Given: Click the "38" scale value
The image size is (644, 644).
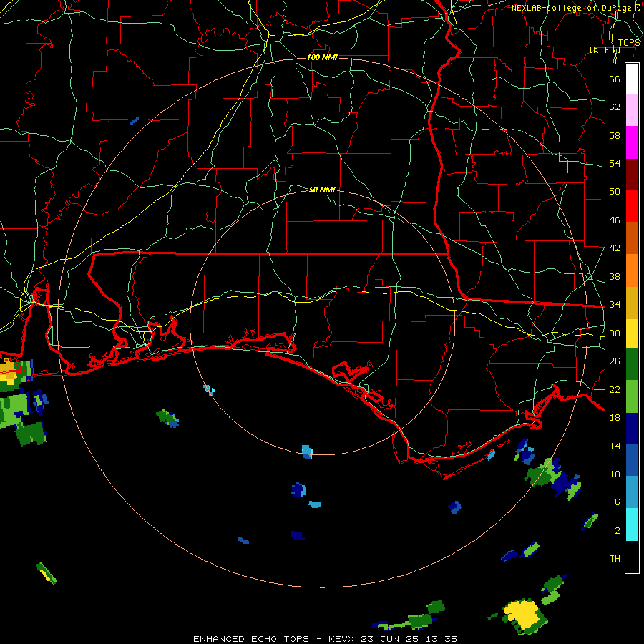Looking at the screenshot, I should tap(615, 276).
